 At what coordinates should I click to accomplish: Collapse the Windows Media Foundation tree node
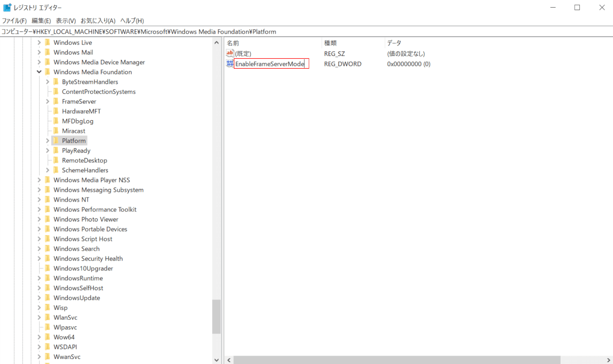click(x=39, y=72)
